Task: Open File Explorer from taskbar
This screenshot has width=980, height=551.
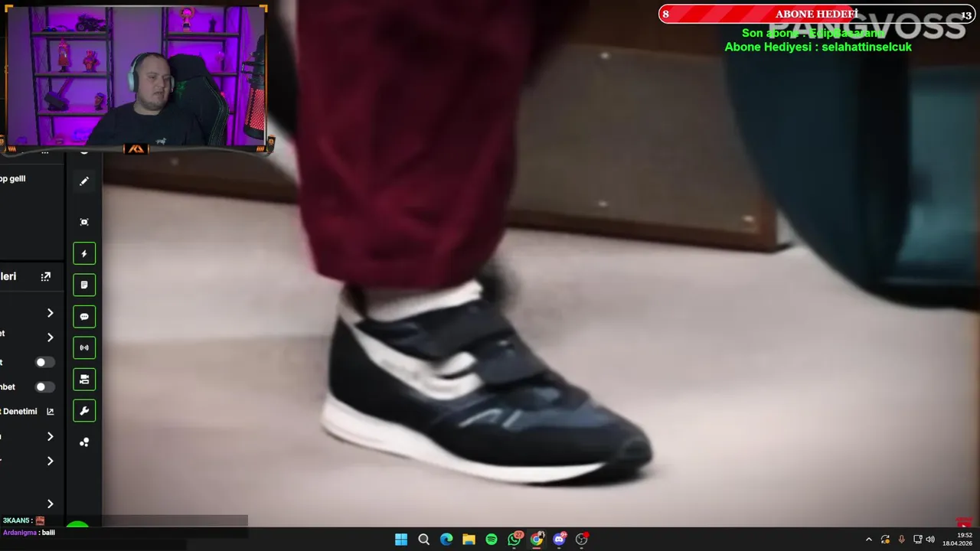Action: click(x=469, y=540)
